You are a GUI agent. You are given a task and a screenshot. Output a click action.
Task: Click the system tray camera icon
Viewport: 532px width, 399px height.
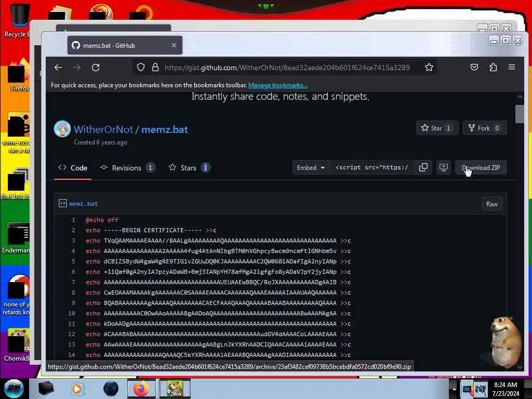(481, 389)
